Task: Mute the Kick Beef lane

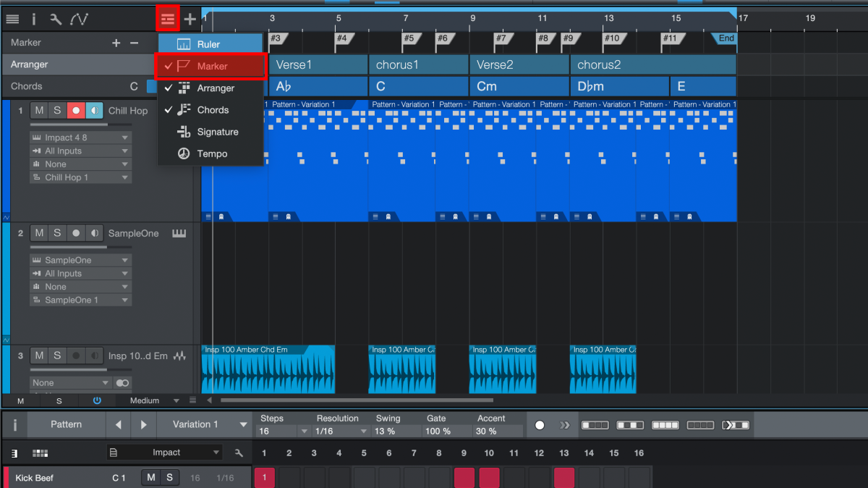Action: [x=151, y=478]
